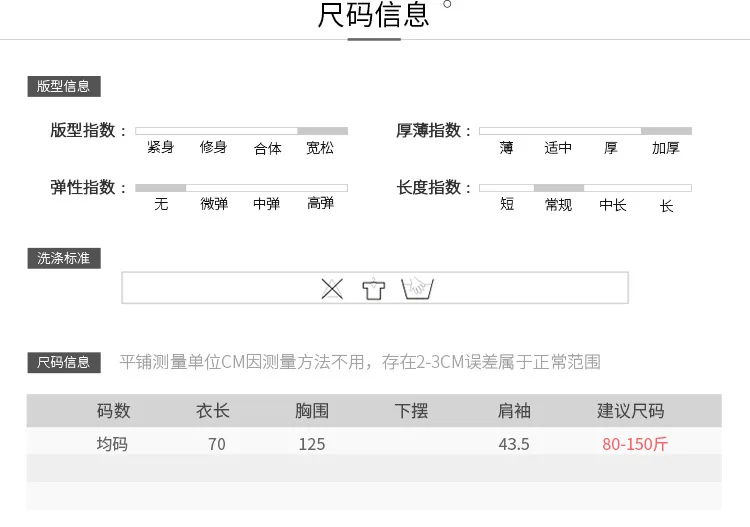Click the 厚薄指数 thickness indicator bar
Screen dimensions: 750x527
coord(585,131)
